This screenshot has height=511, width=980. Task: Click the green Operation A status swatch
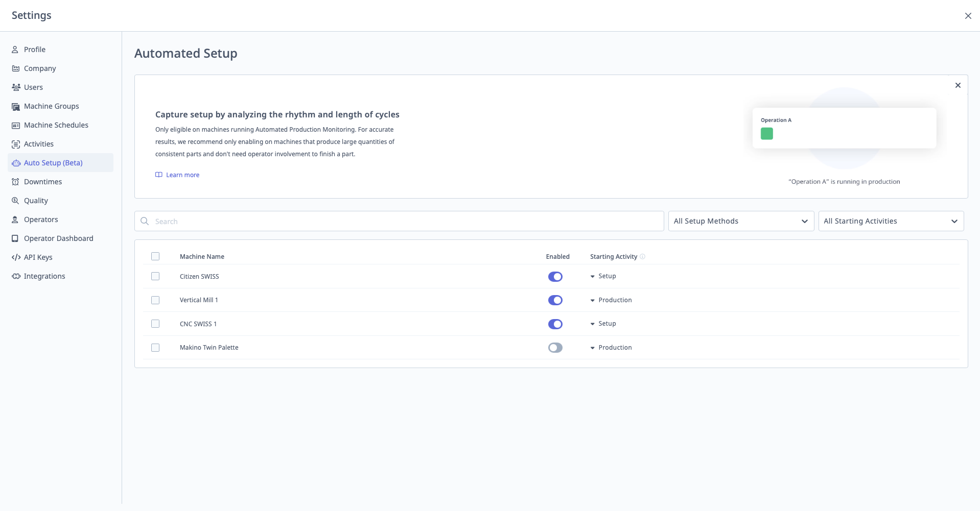click(x=767, y=133)
